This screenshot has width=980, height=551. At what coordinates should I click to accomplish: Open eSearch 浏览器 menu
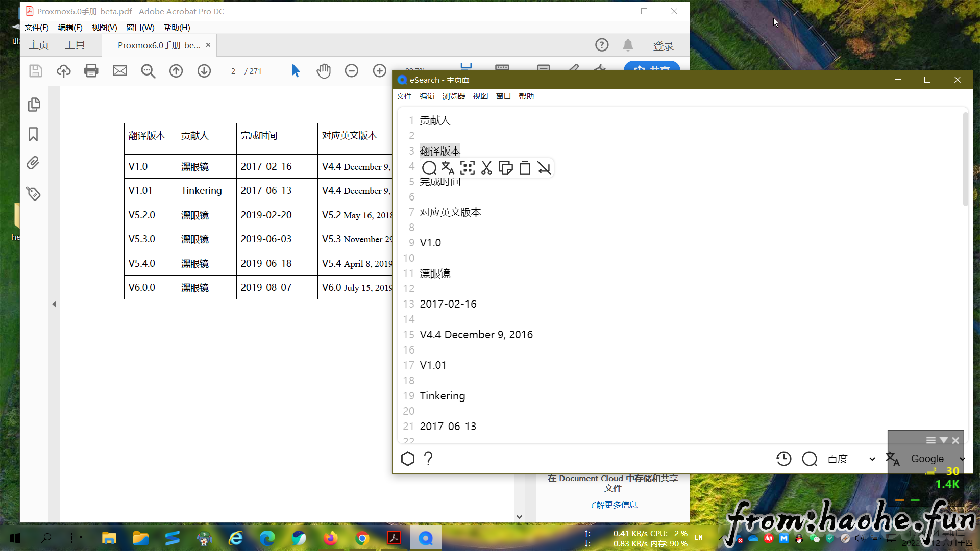pyautogui.click(x=453, y=96)
